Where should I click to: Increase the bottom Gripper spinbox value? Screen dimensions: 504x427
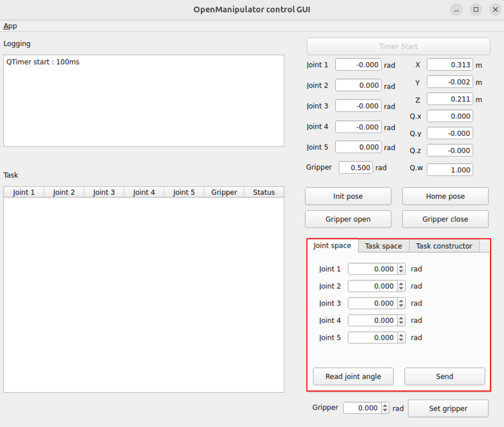(385, 406)
